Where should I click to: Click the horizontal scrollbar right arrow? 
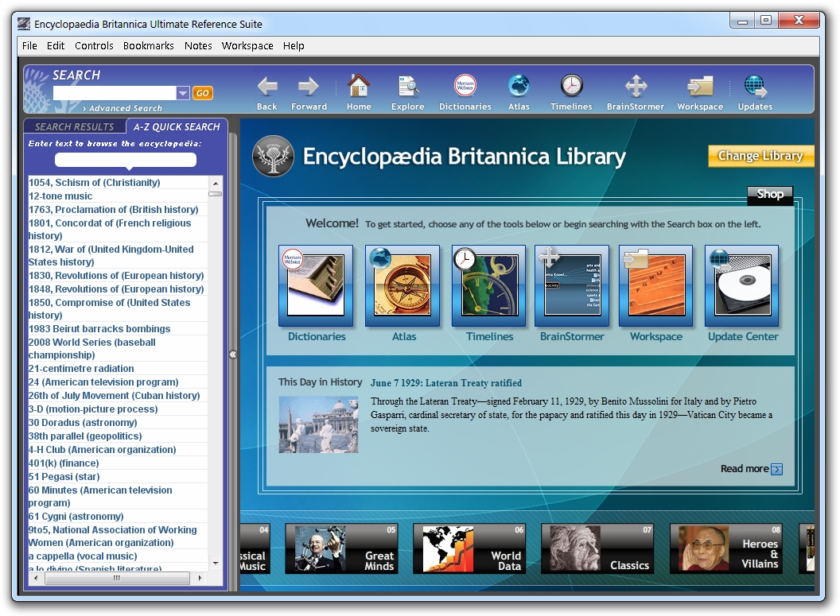point(200,578)
